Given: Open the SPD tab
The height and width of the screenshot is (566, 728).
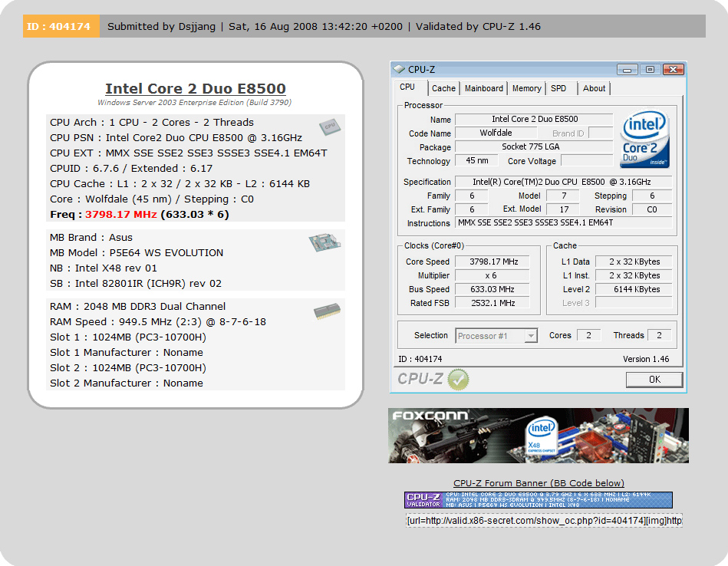Looking at the screenshot, I should [x=558, y=88].
